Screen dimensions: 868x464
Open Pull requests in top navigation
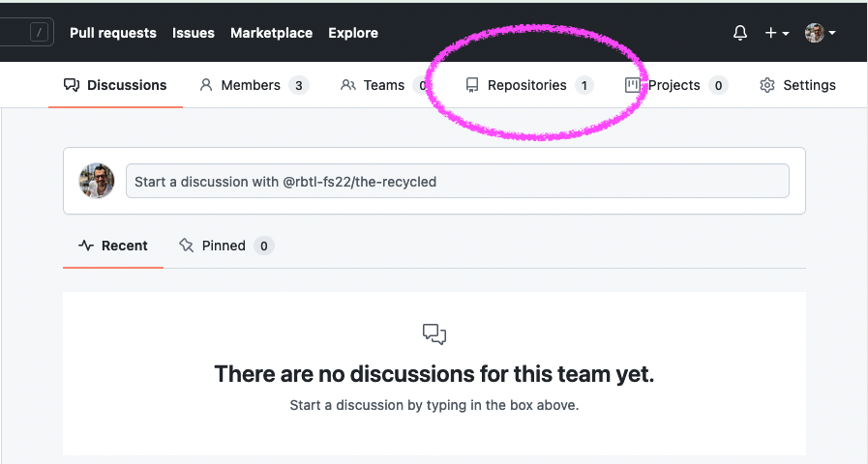click(112, 33)
